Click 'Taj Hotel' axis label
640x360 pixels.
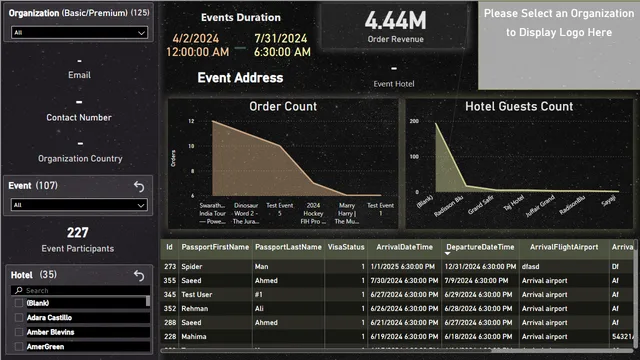513,203
